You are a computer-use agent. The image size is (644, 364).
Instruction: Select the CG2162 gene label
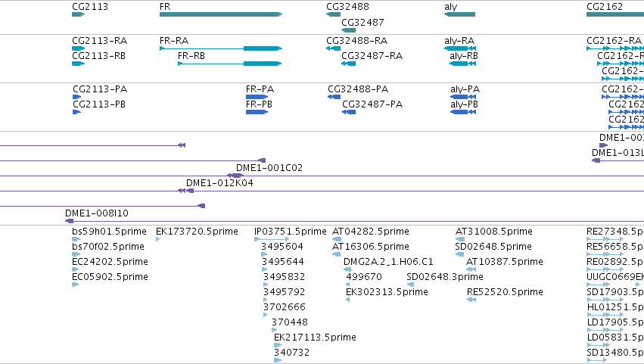[x=604, y=7]
